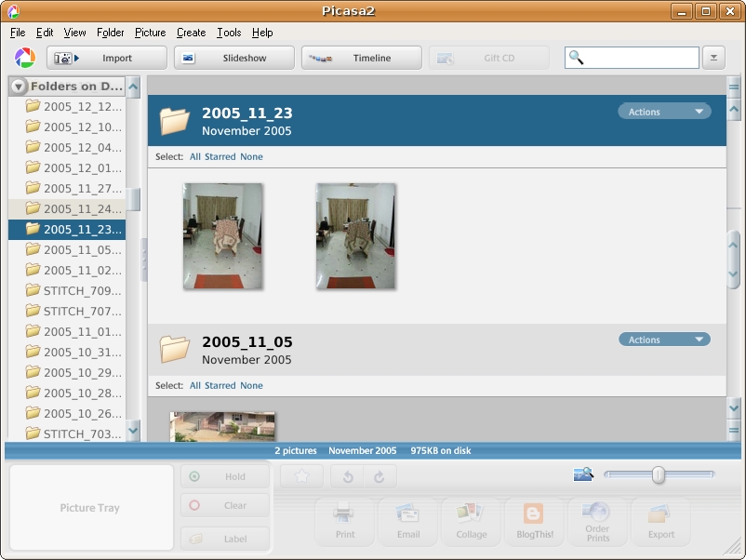Click the folder icon beside 2005_11_05 header
746x560 pixels.
174,349
